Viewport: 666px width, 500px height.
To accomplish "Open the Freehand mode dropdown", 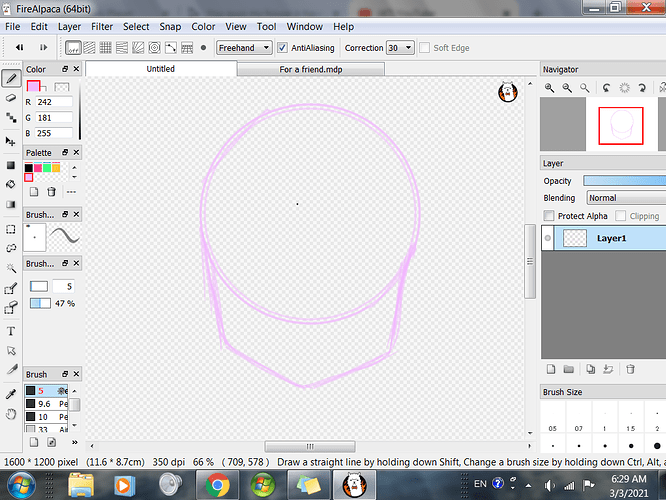I will 244,48.
